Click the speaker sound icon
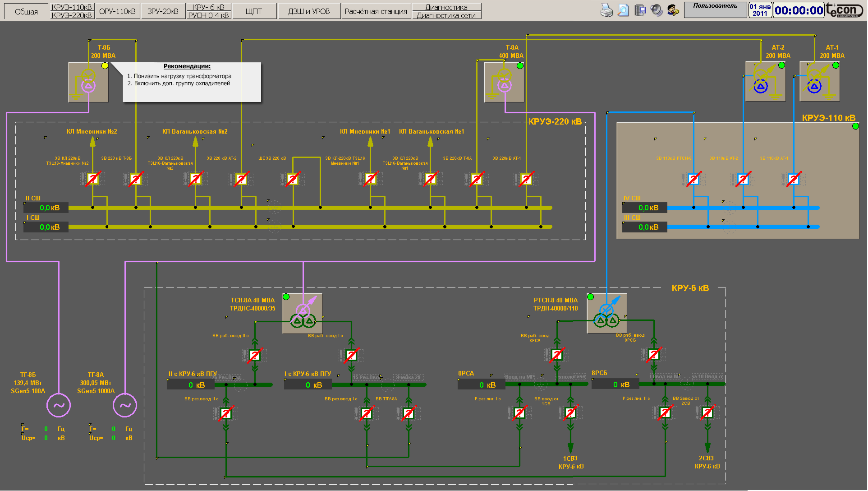Screen dimensions: 868x491 (657, 10)
